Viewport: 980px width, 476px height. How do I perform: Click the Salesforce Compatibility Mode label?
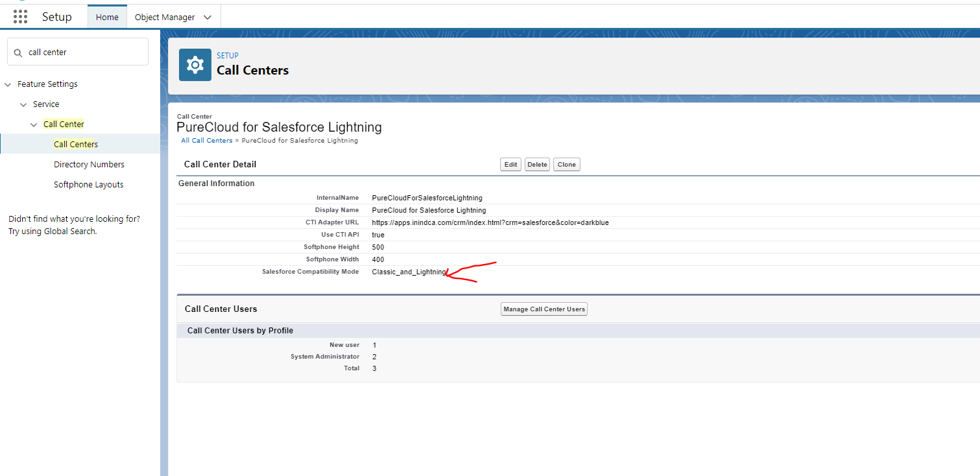310,272
